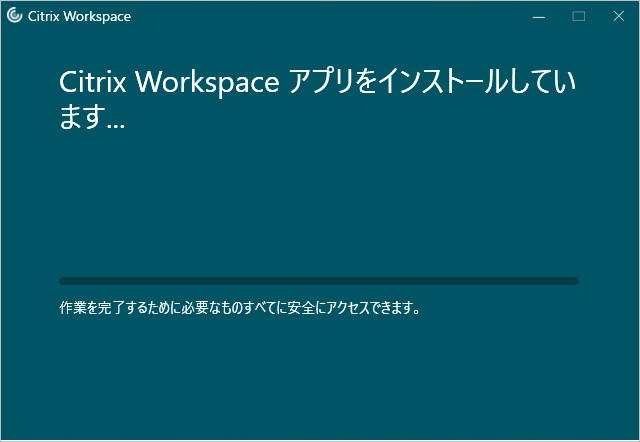This screenshot has width=640, height=442.
Task: Click the left end of the progress bar
Action: [x=66, y=281]
